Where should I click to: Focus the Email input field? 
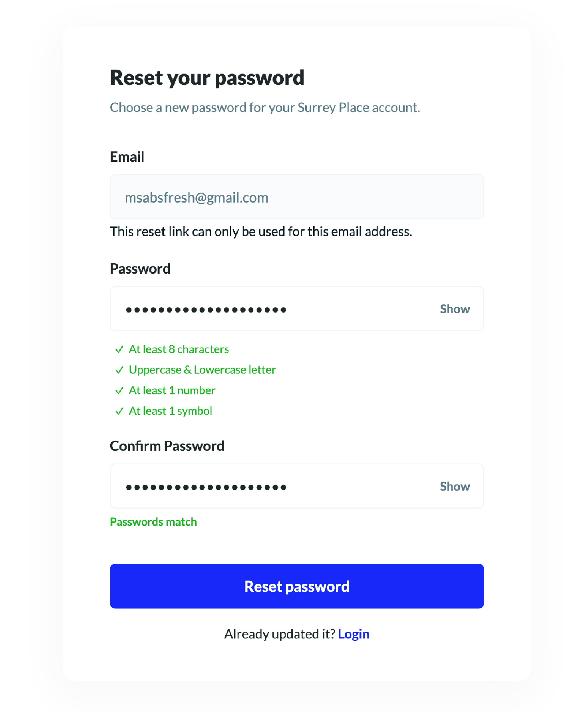pyautogui.click(x=297, y=197)
